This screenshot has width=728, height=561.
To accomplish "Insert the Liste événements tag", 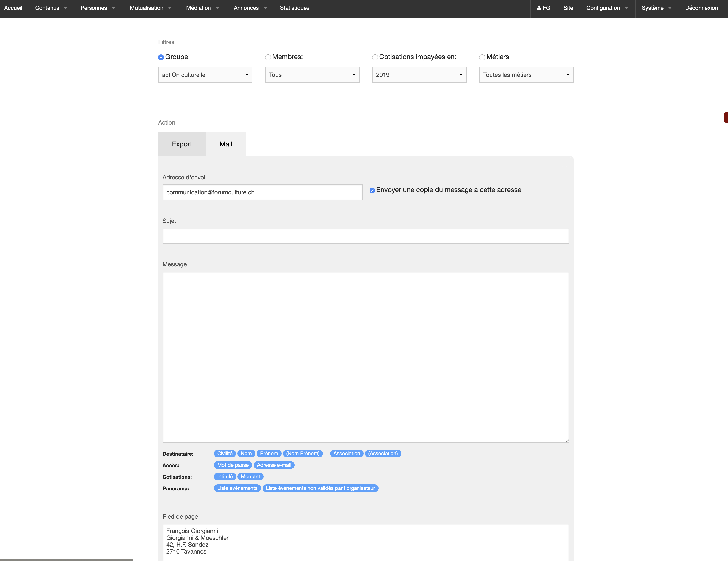I will (x=237, y=488).
